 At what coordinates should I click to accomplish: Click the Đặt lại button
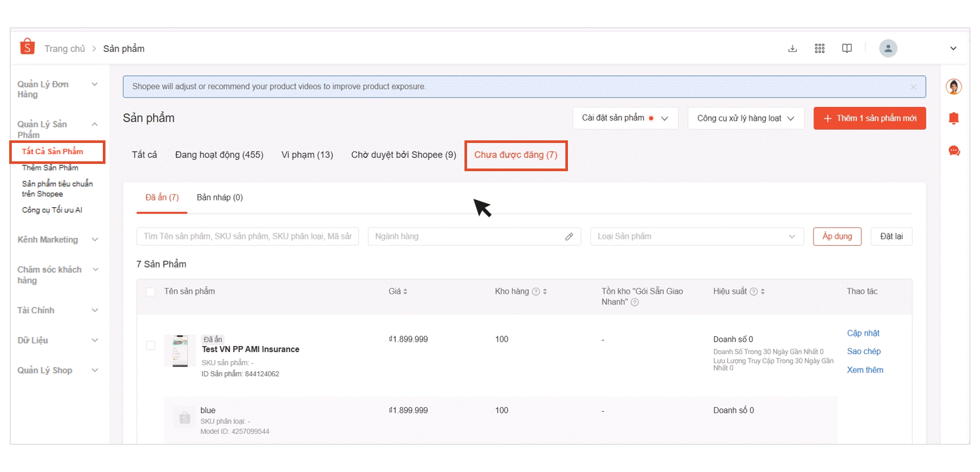pos(892,237)
